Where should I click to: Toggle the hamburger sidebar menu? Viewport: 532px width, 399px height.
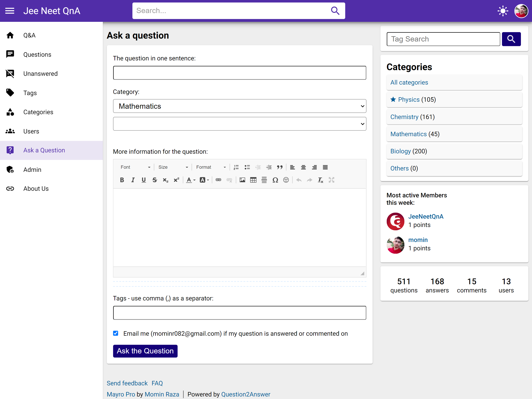click(x=10, y=11)
